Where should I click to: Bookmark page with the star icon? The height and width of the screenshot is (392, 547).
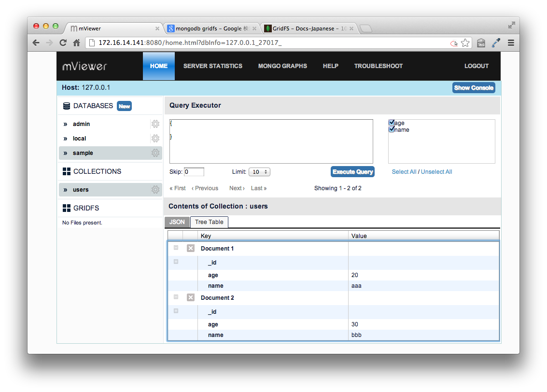click(465, 43)
